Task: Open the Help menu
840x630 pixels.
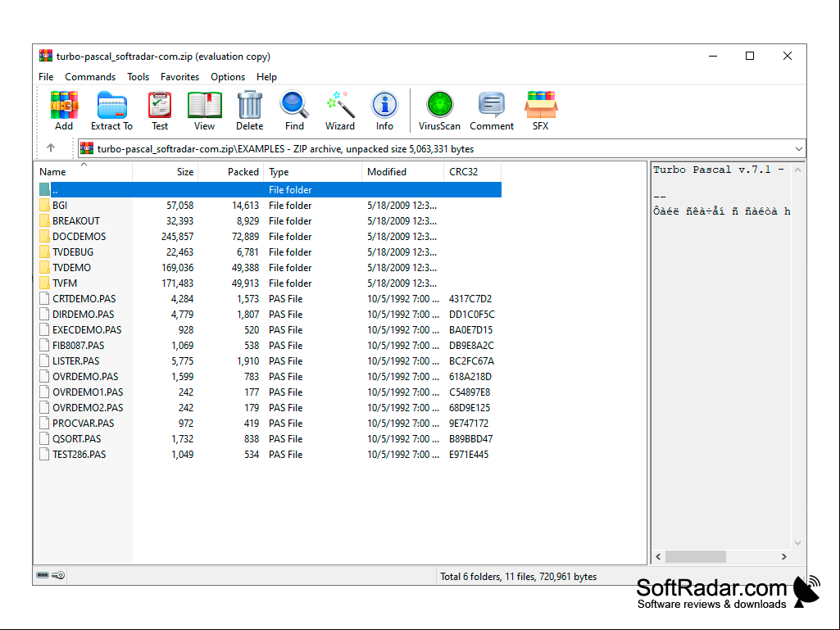Action: (x=267, y=77)
